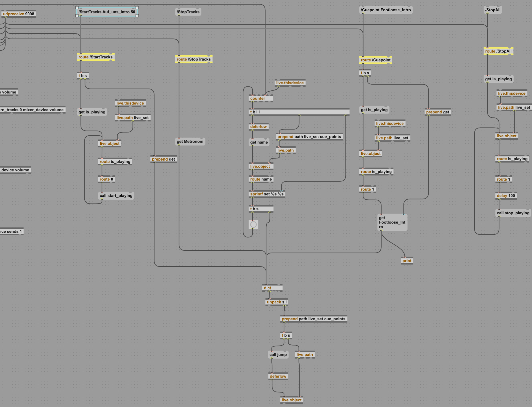Select the dict object

click(272, 288)
